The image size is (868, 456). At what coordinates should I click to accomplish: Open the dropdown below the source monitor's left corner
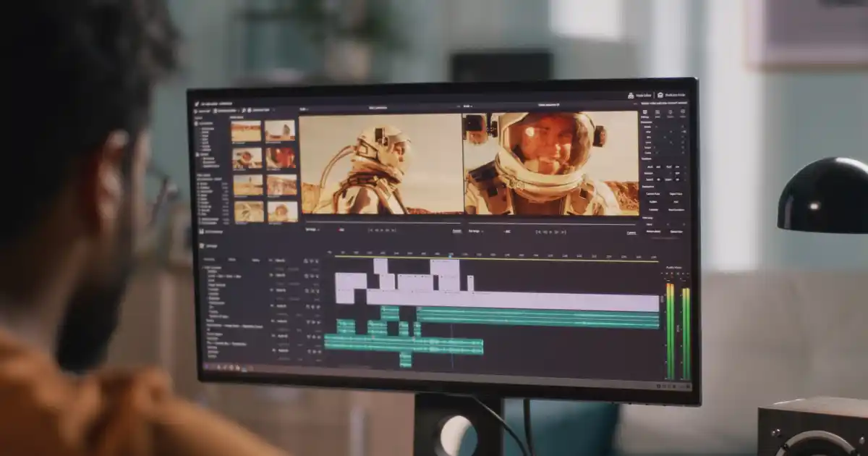[312, 229]
